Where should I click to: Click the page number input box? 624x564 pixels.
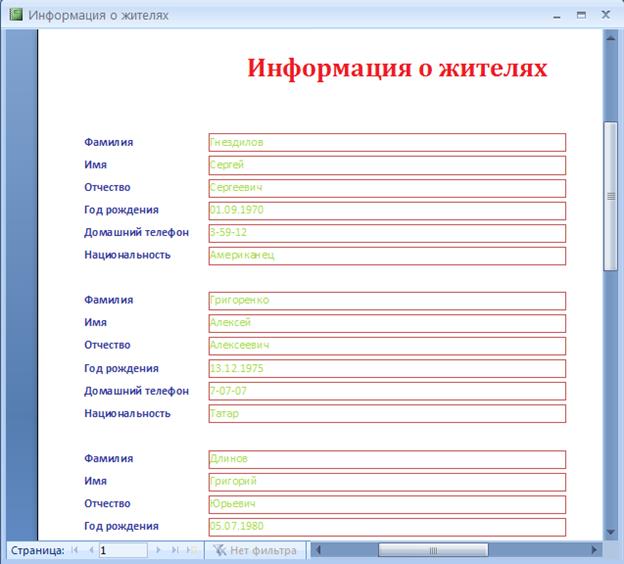[x=122, y=550]
